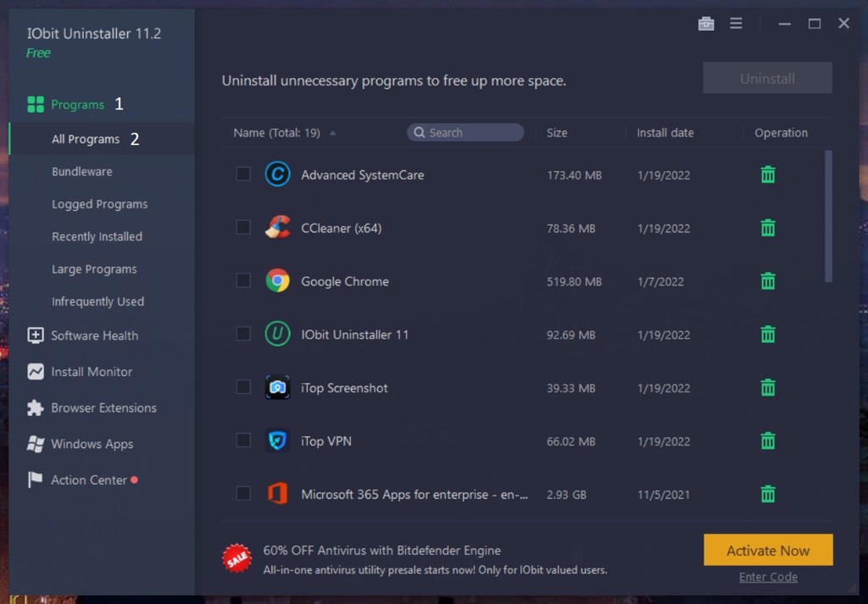Screen dimensions: 868x604
Task: Sort by the Size column header
Action: (557, 133)
